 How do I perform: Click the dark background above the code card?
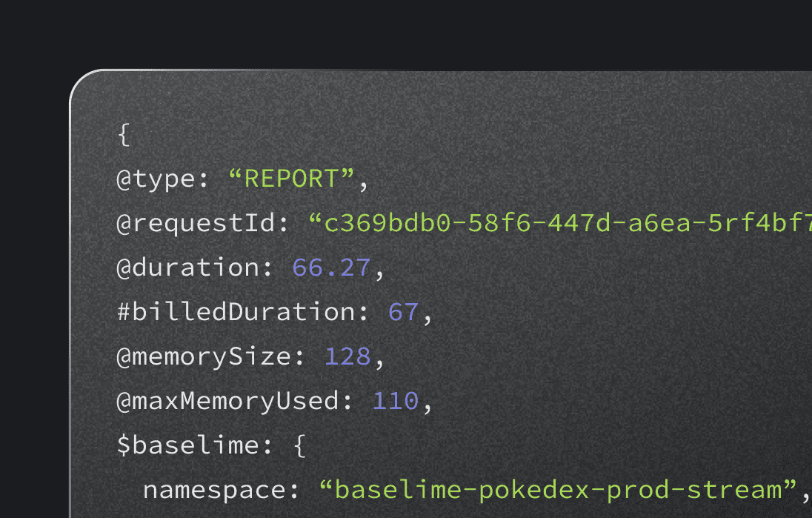406,33
